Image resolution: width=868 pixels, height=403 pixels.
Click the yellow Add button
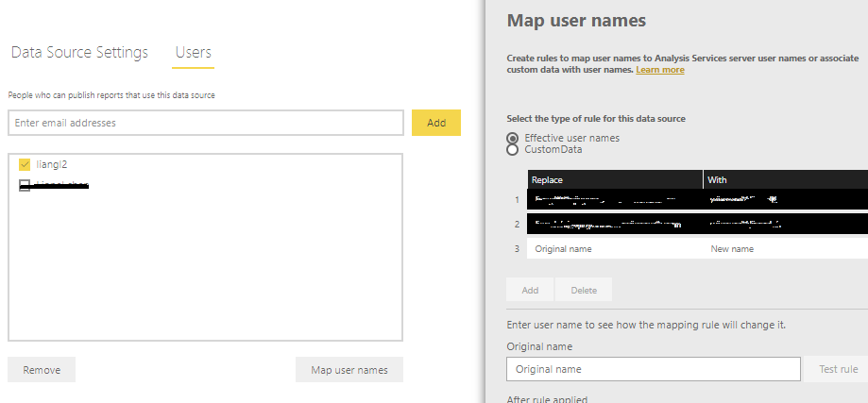tap(436, 123)
